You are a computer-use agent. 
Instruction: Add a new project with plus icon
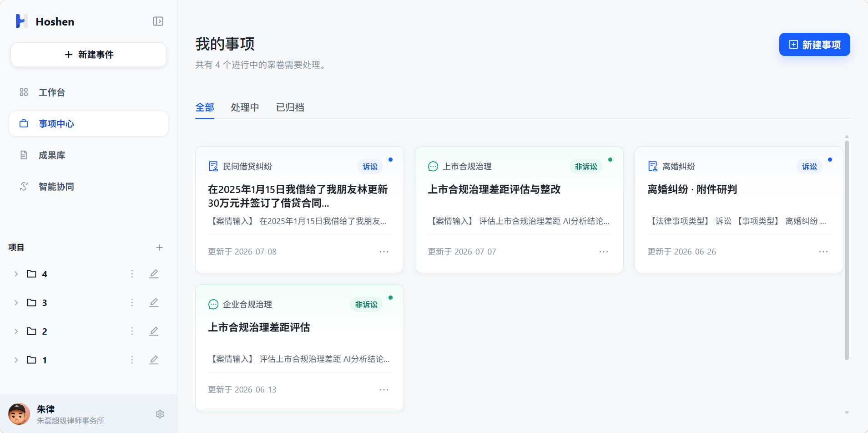click(x=159, y=248)
